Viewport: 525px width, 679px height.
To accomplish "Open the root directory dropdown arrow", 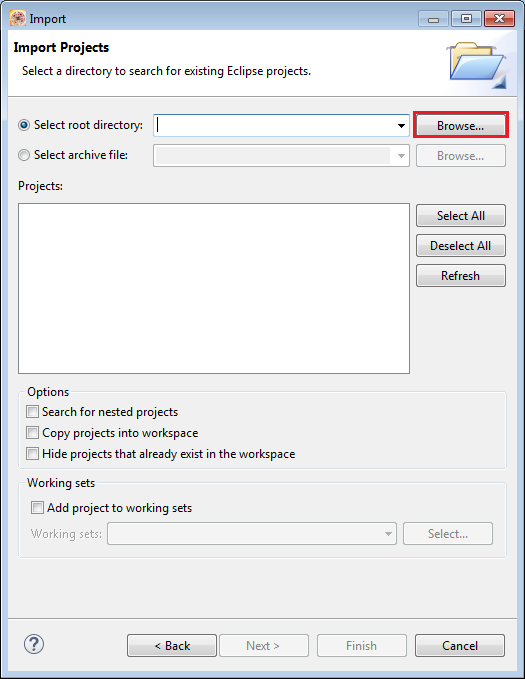I will click(401, 126).
